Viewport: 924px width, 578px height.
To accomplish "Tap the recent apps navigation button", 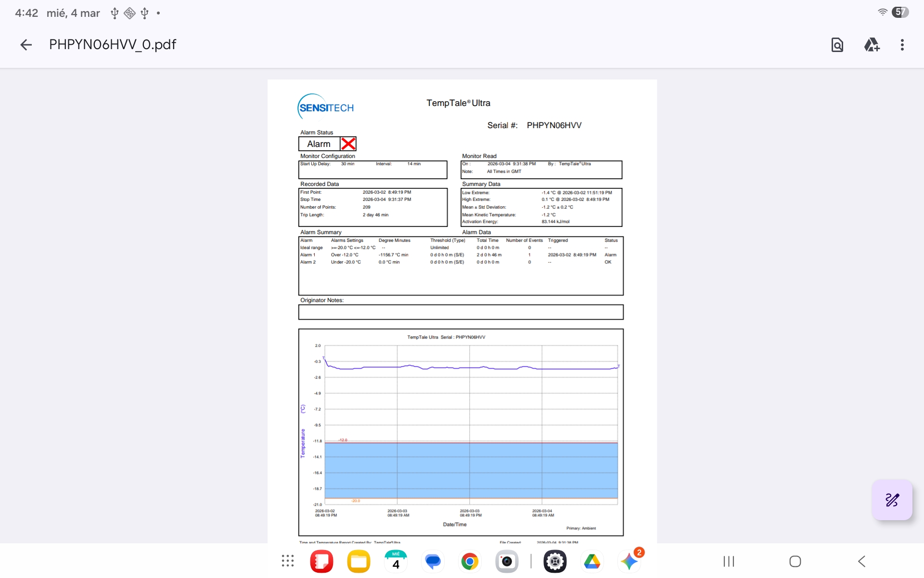I will (729, 561).
